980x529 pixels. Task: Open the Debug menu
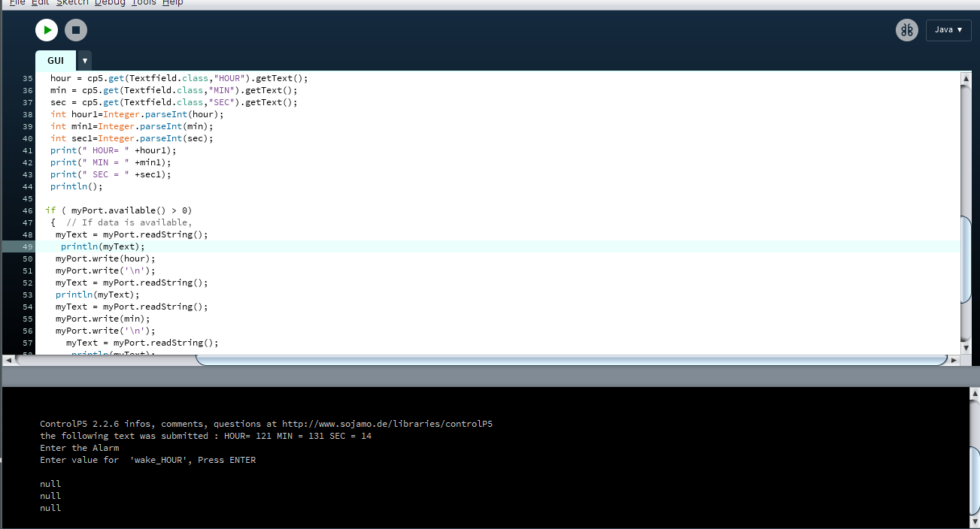(110, 3)
